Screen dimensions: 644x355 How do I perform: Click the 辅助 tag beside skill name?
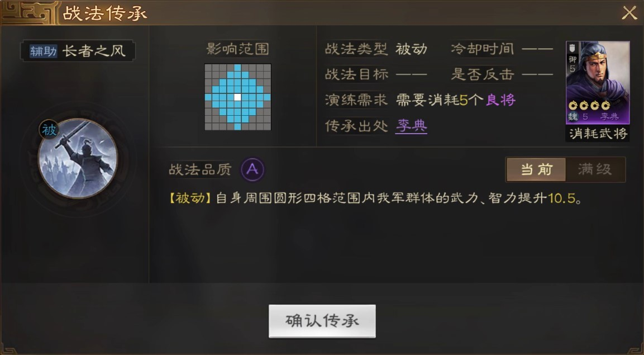pyautogui.click(x=43, y=51)
